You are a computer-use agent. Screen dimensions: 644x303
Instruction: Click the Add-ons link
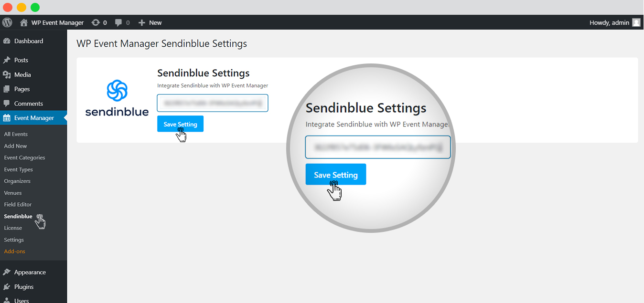(14, 251)
